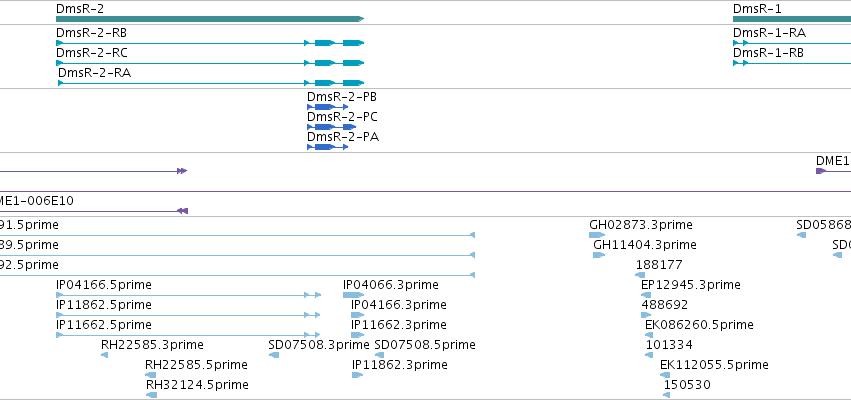
Task: Click the IP04166.5prime feature label
Action: tap(104, 285)
